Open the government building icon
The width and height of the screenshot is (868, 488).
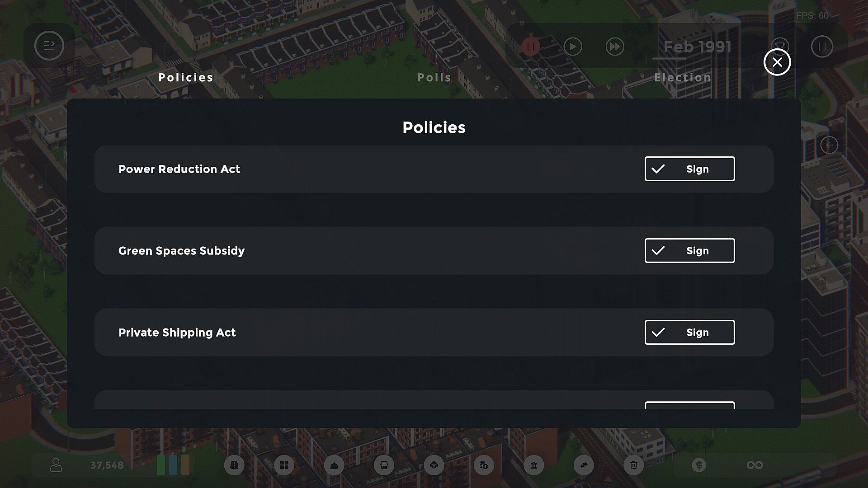(534, 465)
